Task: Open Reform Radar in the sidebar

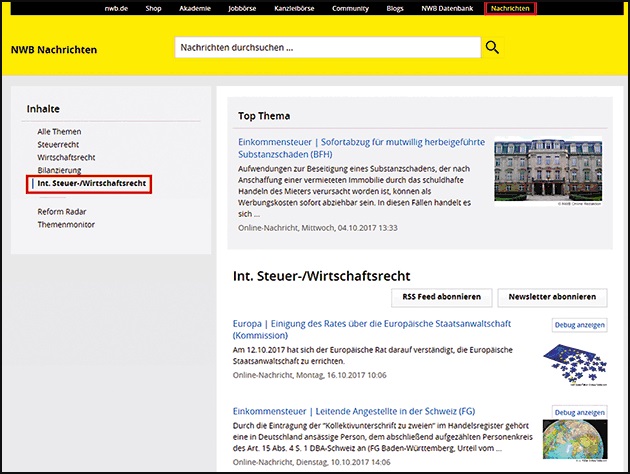Action: click(x=63, y=211)
